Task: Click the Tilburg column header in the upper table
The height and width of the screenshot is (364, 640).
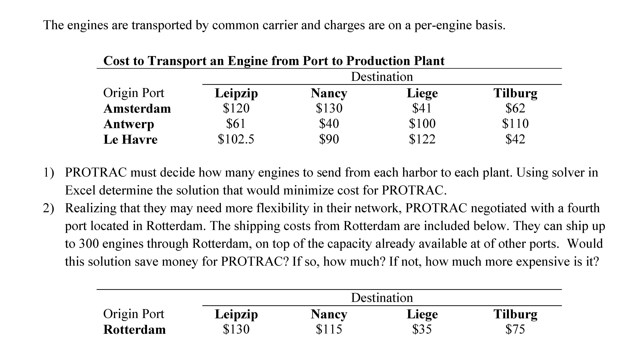Action: pos(515,93)
